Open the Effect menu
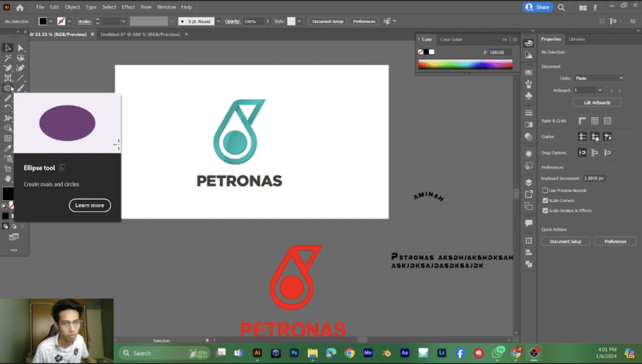 point(128,7)
